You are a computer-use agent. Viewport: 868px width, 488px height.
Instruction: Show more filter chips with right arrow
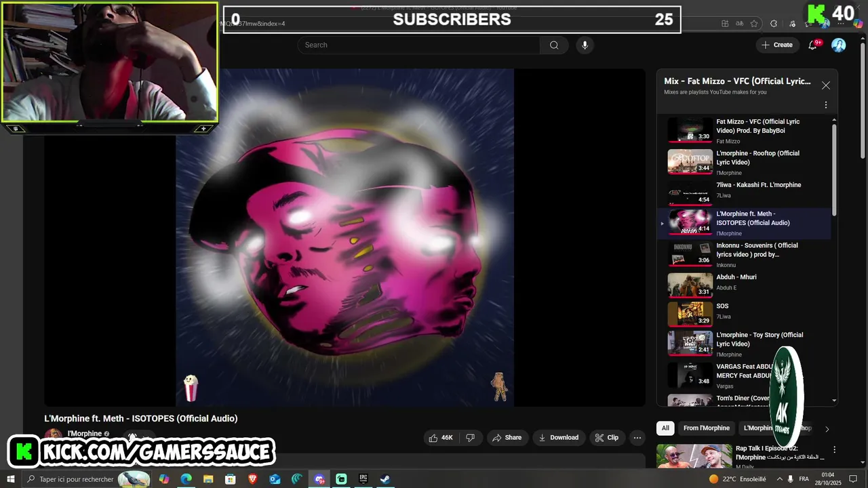click(x=827, y=429)
